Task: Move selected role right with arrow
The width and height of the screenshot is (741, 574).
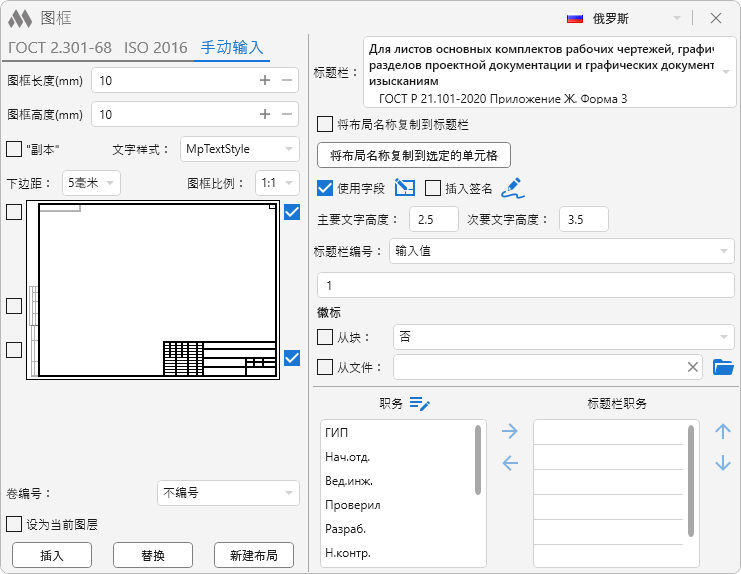Action: (x=510, y=431)
